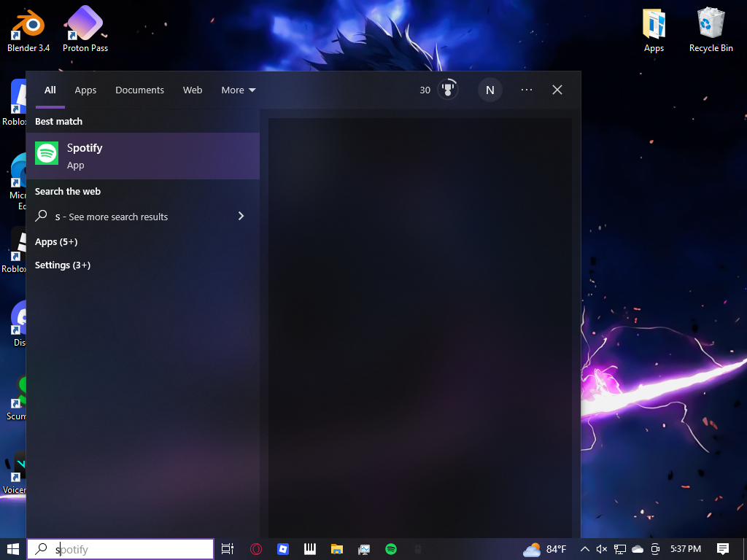Click 's - See more search results'
This screenshot has width=747, height=560.
tap(112, 217)
